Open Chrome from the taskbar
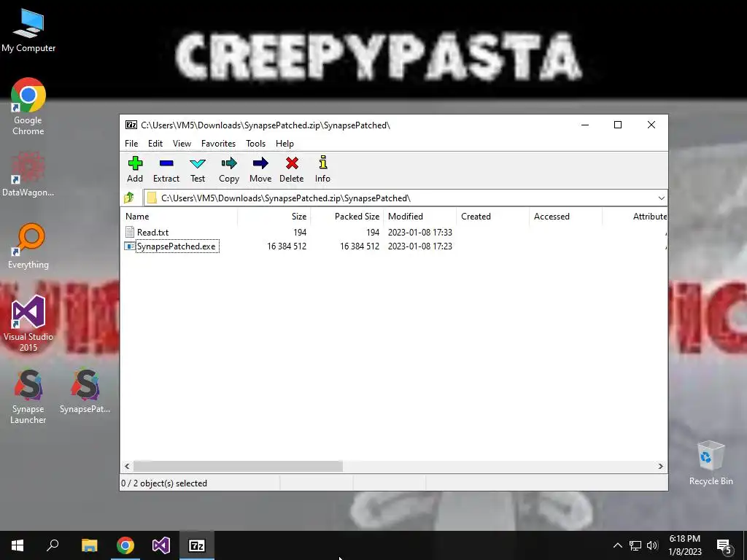The image size is (747, 560). point(125,545)
